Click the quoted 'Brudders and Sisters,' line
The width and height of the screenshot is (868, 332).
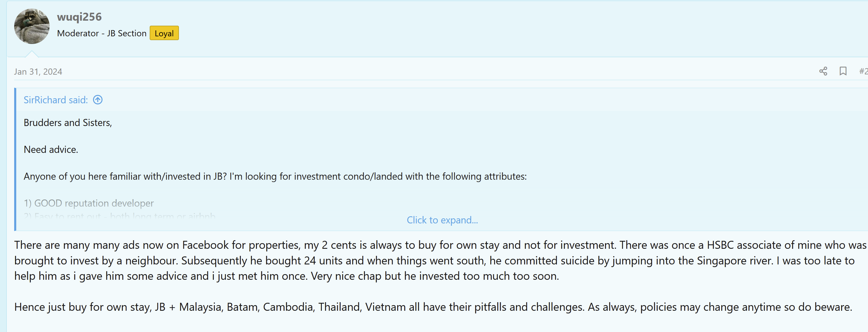point(68,122)
